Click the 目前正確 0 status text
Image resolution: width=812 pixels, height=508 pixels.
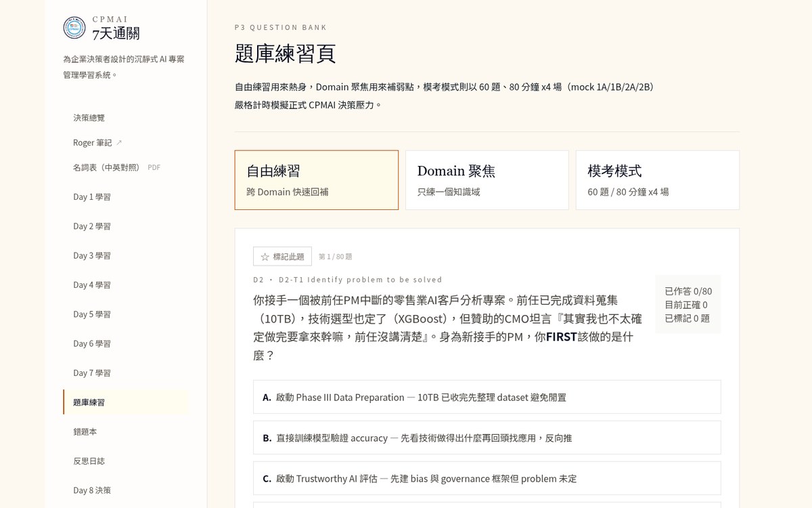pyautogui.click(x=686, y=305)
